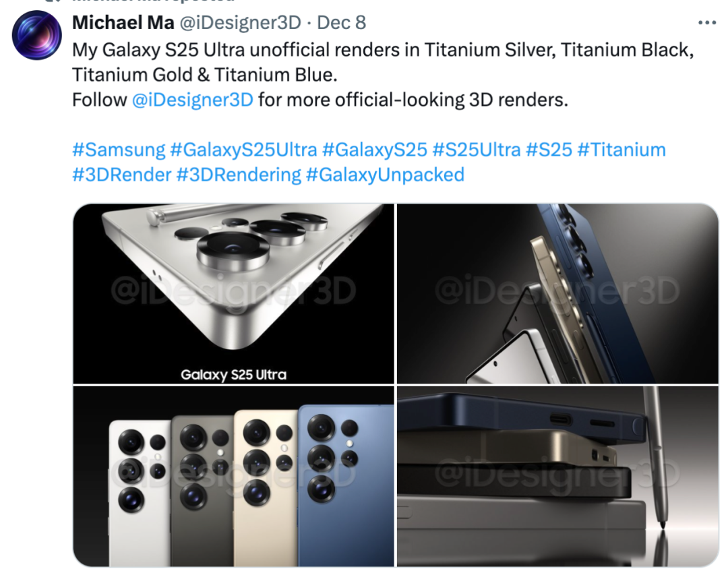Open the #Samsung hashtag

point(119,150)
